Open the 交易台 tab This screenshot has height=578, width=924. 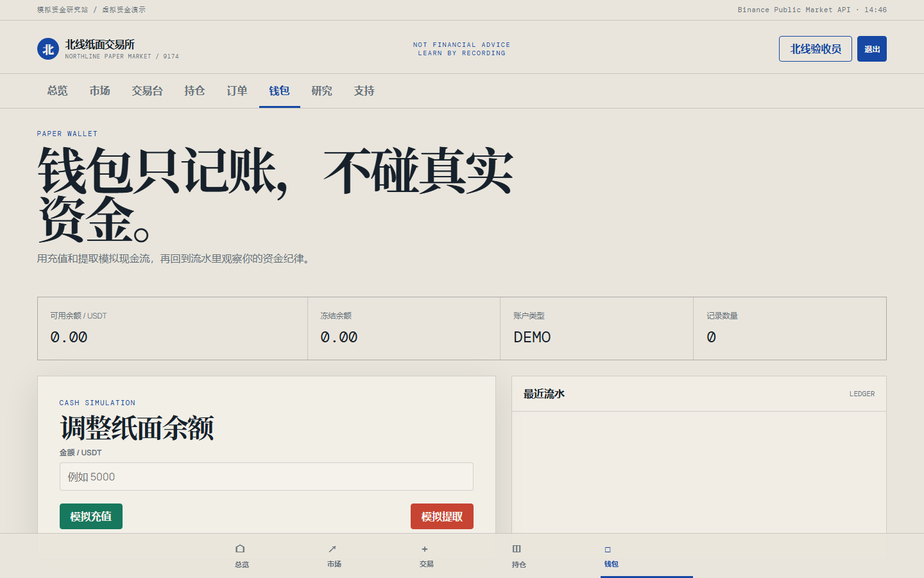(x=147, y=91)
